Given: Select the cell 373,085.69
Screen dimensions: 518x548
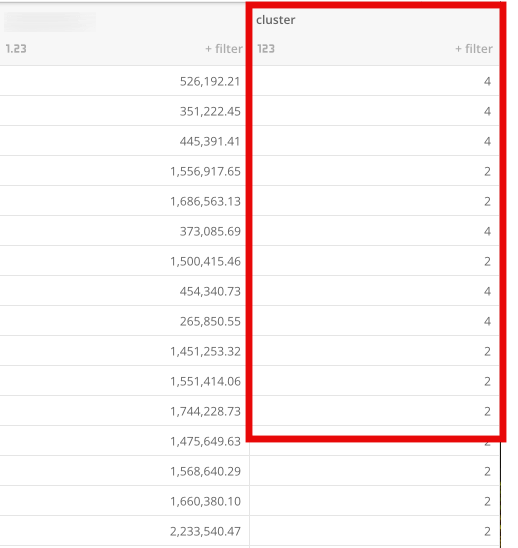Looking at the screenshot, I should pyautogui.click(x=210, y=231).
